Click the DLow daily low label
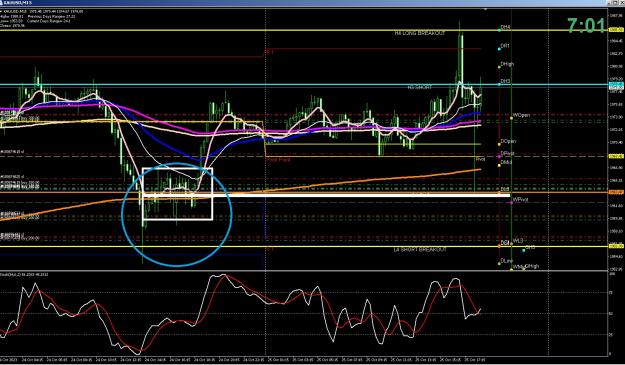Viewport: 625px width, 365px height. click(x=507, y=261)
